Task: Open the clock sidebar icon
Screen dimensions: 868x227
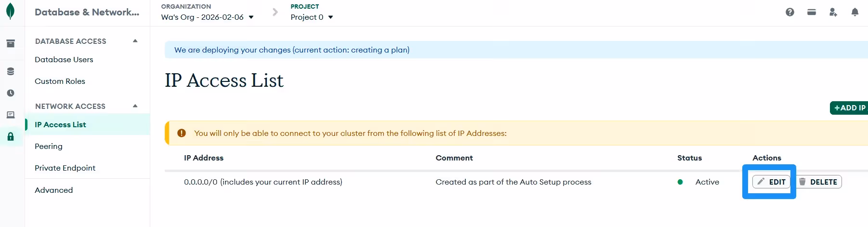Action: pos(11,93)
